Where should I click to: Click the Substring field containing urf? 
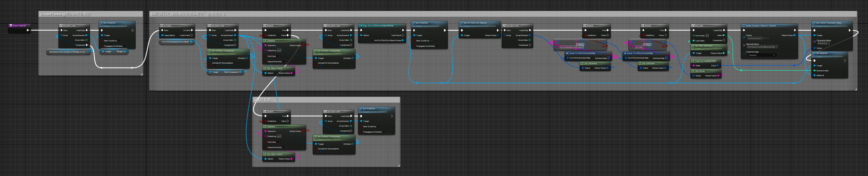pos(279,137)
